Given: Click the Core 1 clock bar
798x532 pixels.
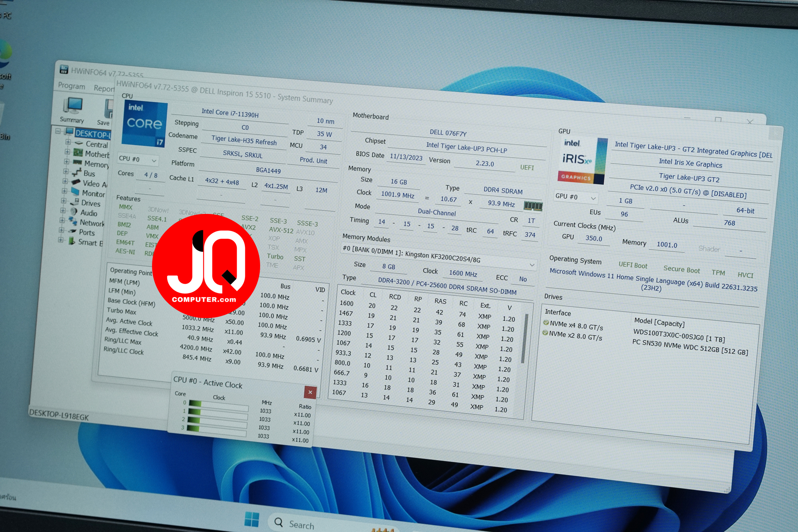Looking at the screenshot, I should 218,414.
